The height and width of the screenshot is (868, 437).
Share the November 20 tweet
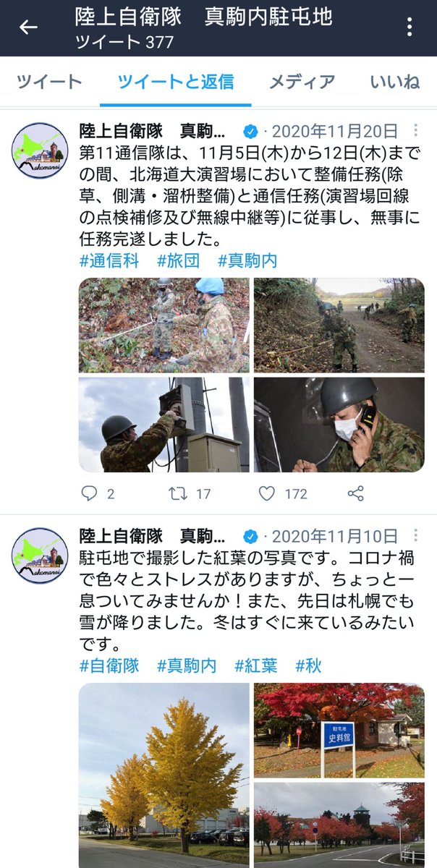(355, 494)
